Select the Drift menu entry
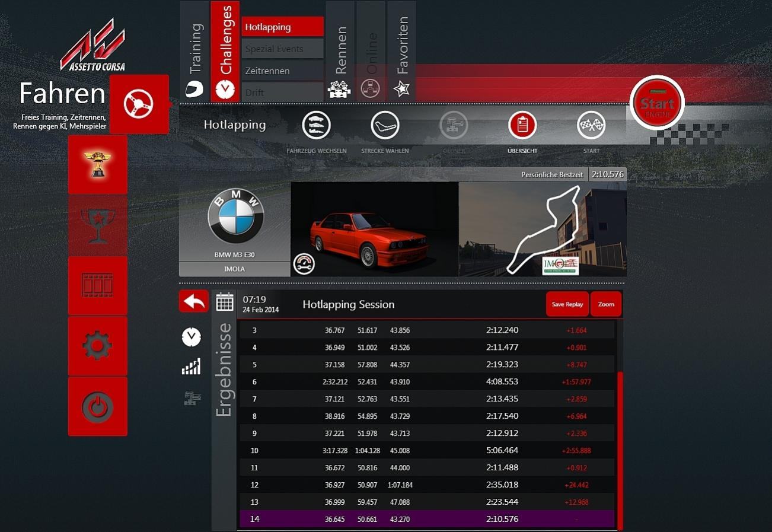772x532 pixels. tap(282, 92)
